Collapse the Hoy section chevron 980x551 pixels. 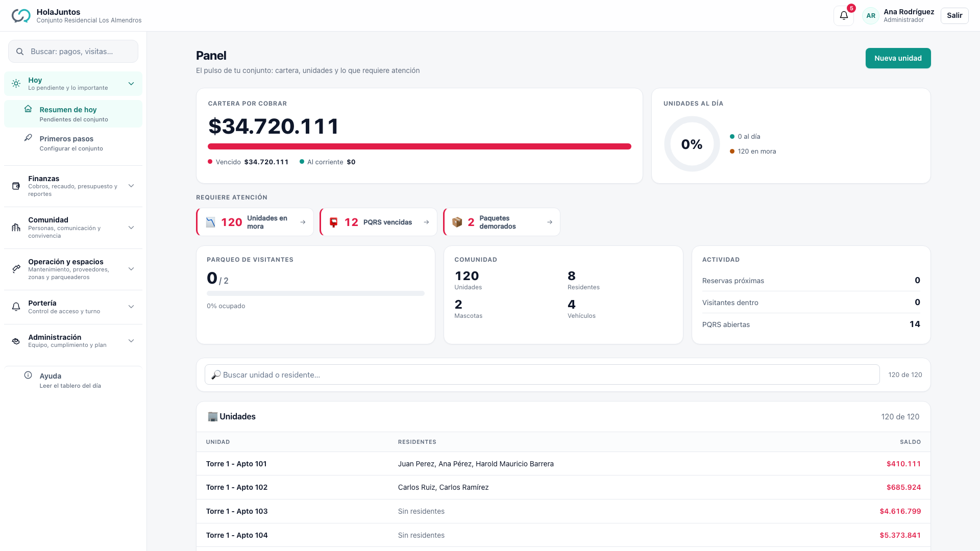tap(131, 84)
